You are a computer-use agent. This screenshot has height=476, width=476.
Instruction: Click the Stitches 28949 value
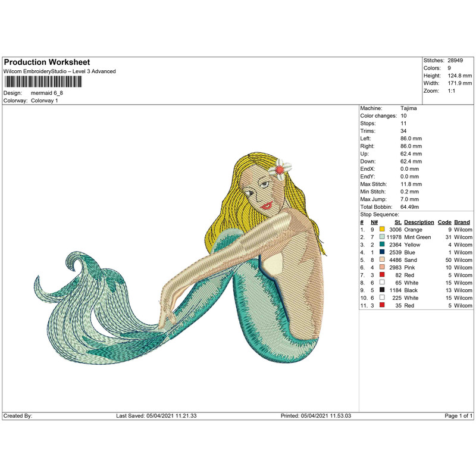(454, 59)
